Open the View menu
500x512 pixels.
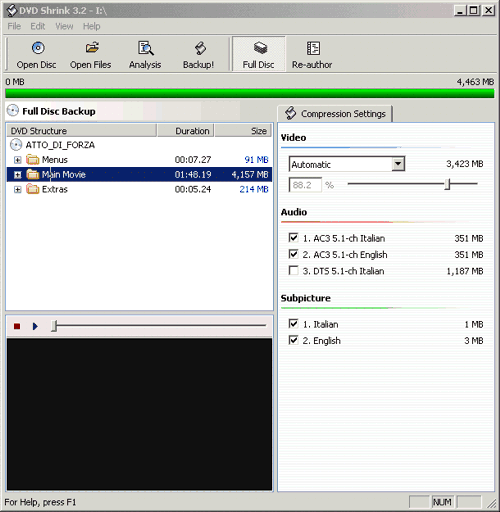64,26
